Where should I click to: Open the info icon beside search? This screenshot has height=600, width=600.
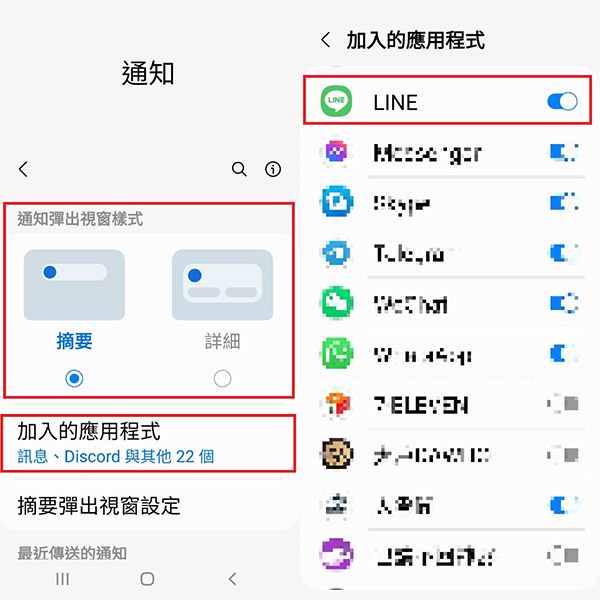pyautogui.click(x=273, y=169)
